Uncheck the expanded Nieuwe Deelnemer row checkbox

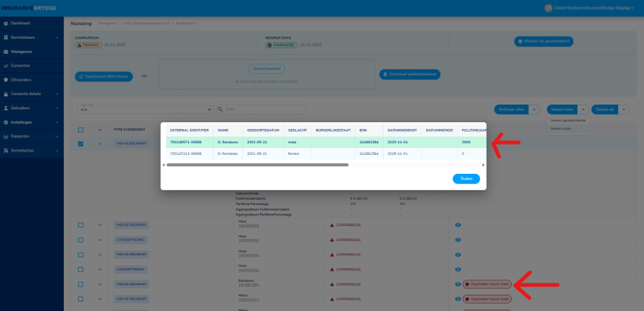(x=80, y=143)
